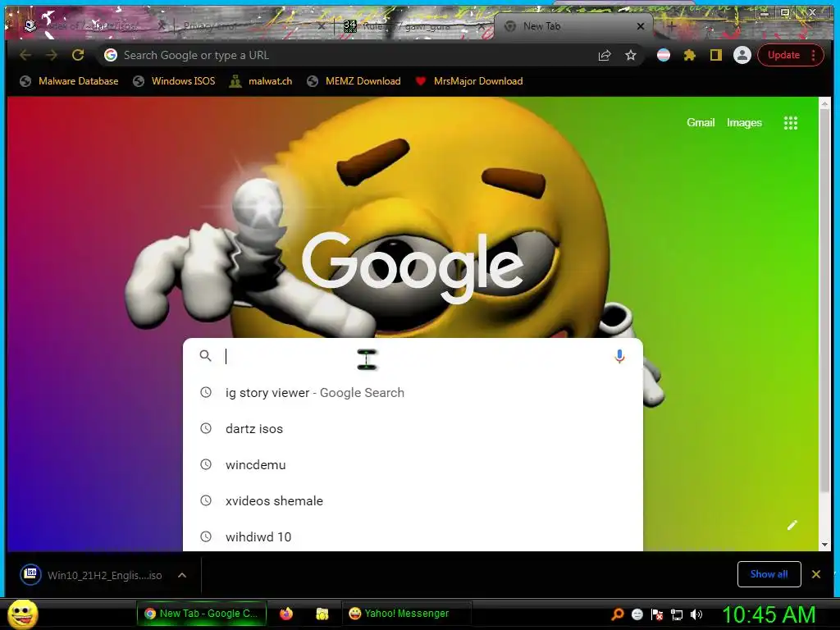Open the smiley face Start button

click(23, 614)
